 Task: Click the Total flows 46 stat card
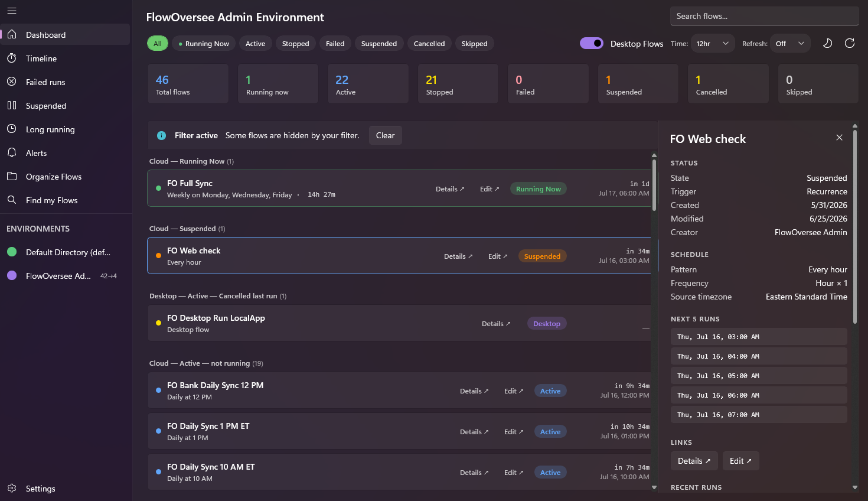tap(188, 84)
